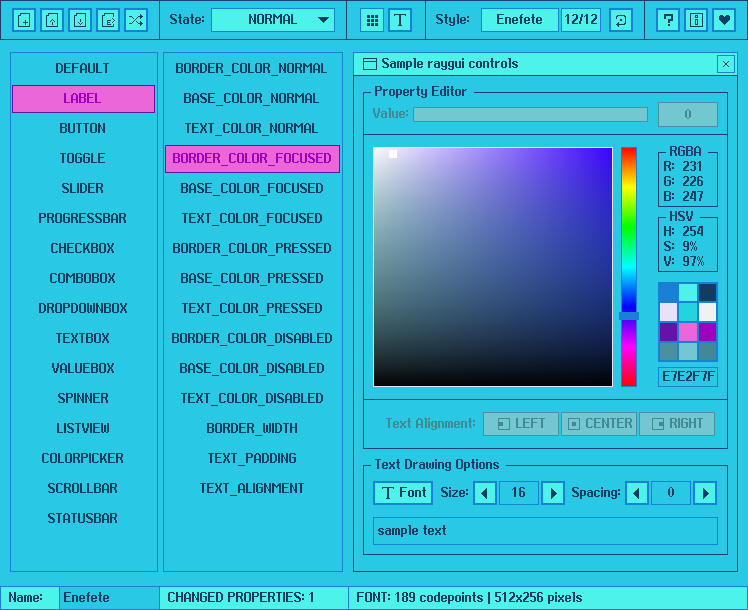Open the info/about icon in toolbar

696,20
